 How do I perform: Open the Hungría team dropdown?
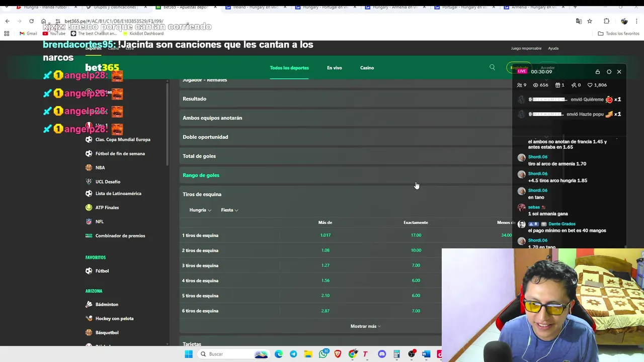pos(200,210)
